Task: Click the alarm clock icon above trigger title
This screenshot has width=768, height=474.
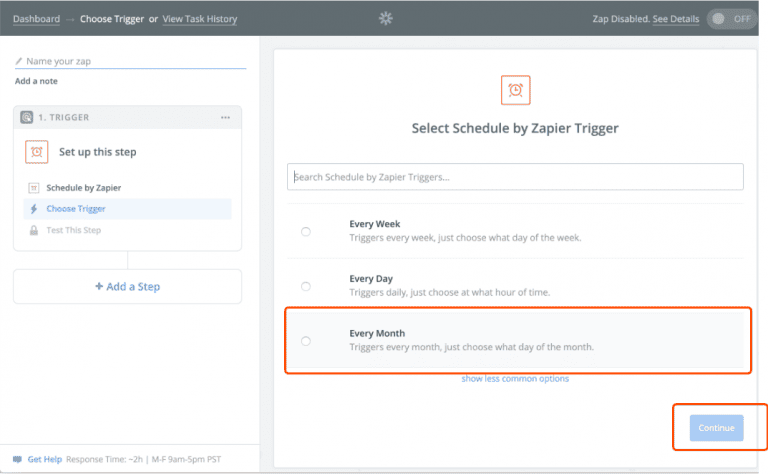Action: tap(515, 90)
